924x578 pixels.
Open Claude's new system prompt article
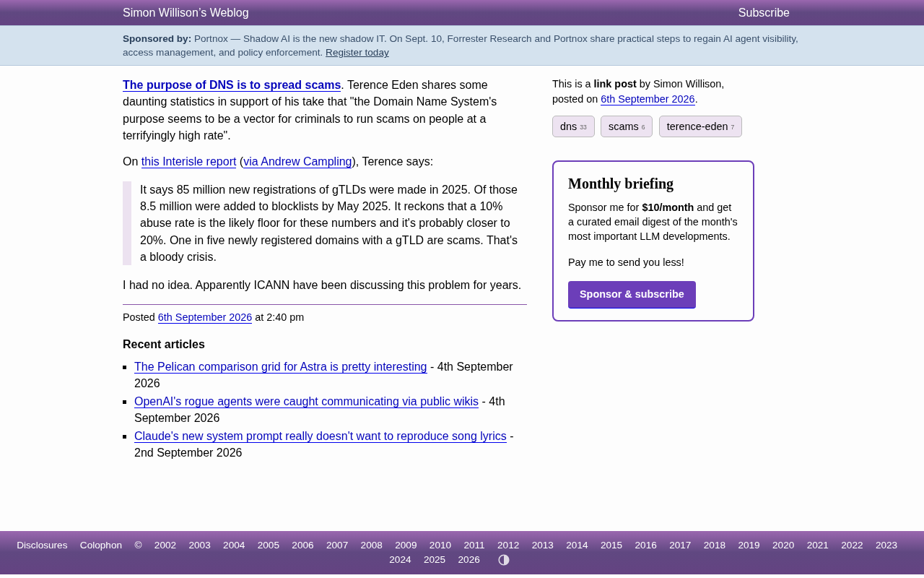pyautogui.click(x=321, y=436)
